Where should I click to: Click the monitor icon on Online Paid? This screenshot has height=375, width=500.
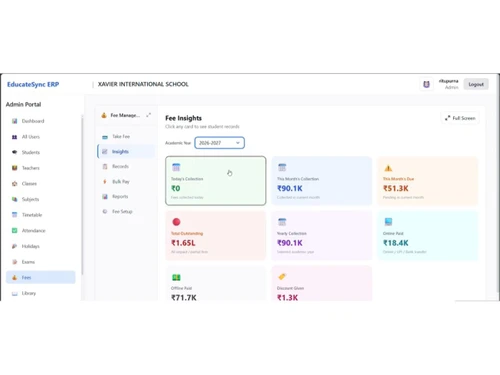(388, 222)
